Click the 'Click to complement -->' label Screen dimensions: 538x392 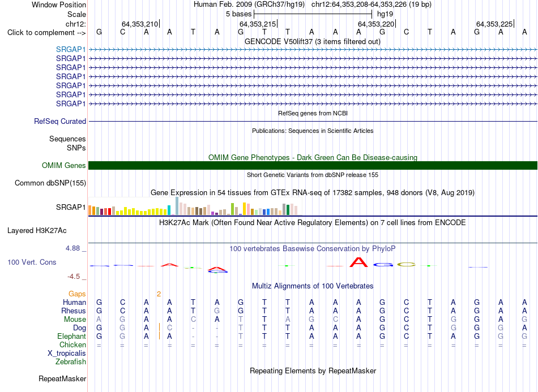point(46,33)
